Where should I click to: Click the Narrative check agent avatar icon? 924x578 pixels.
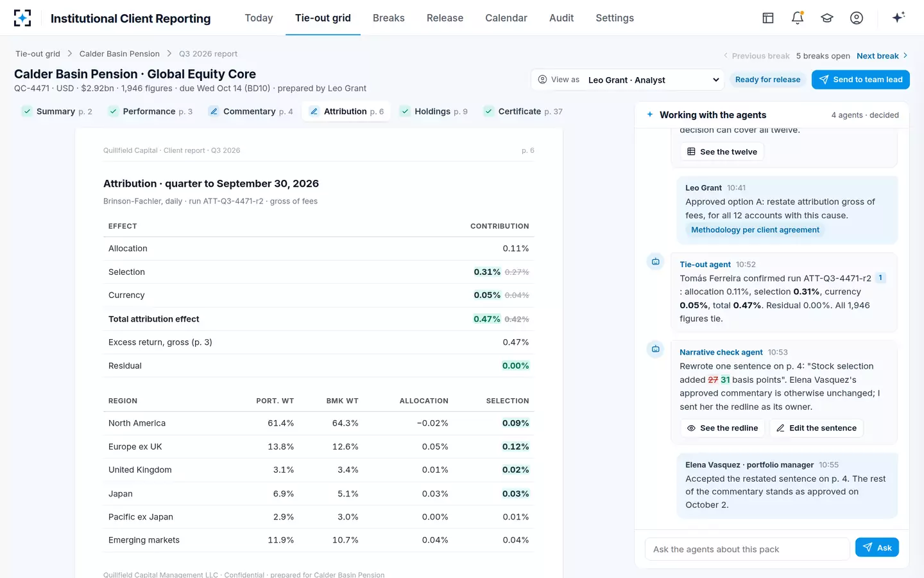pyautogui.click(x=655, y=349)
